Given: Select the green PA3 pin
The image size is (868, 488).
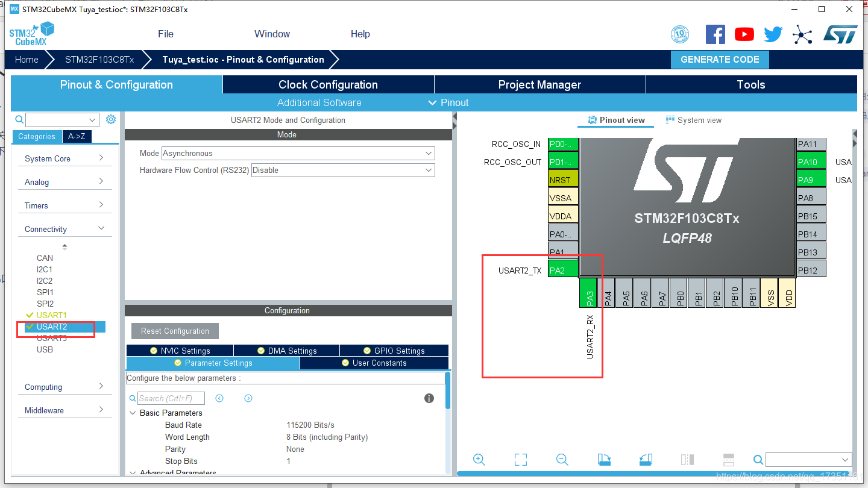Looking at the screenshot, I should point(588,292).
